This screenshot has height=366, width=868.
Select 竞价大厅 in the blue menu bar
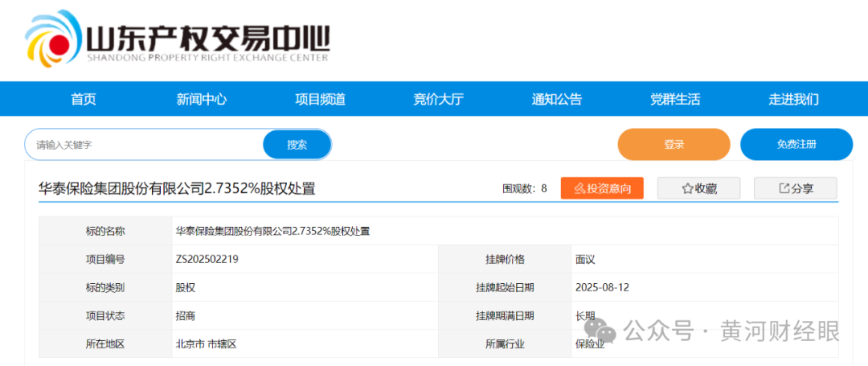(439, 100)
